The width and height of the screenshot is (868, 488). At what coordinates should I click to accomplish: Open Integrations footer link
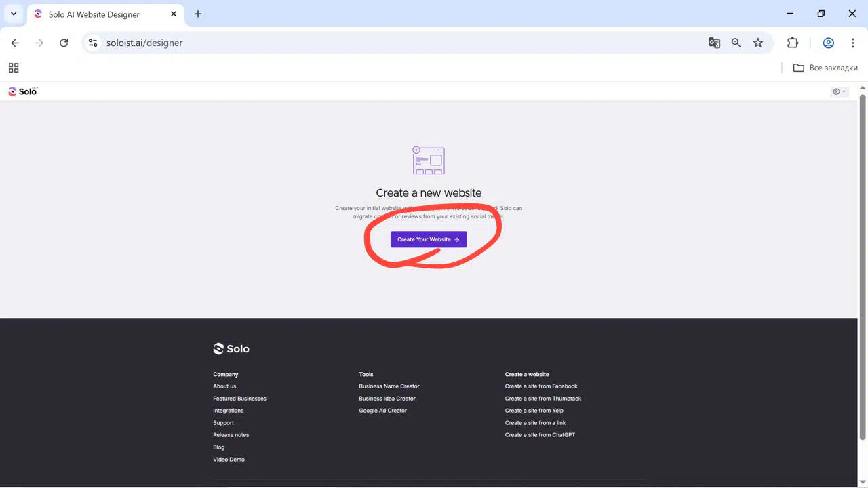point(228,411)
